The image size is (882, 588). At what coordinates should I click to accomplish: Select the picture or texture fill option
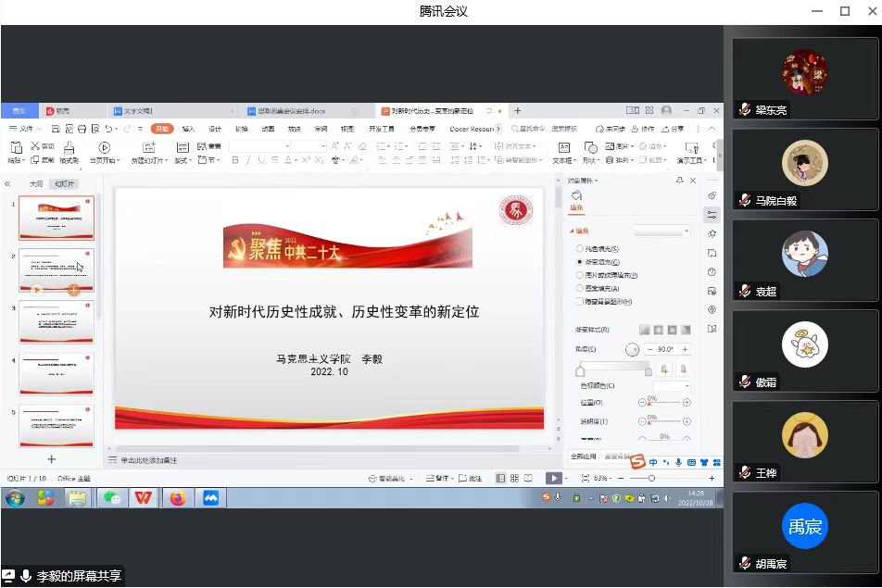pyautogui.click(x=580, y=275)
